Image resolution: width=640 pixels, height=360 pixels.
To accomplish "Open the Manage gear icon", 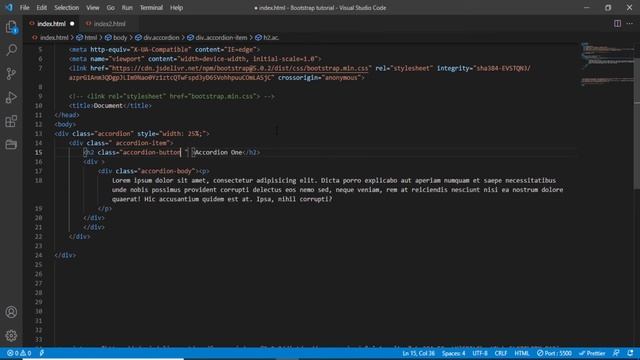I will click(11, 336).
